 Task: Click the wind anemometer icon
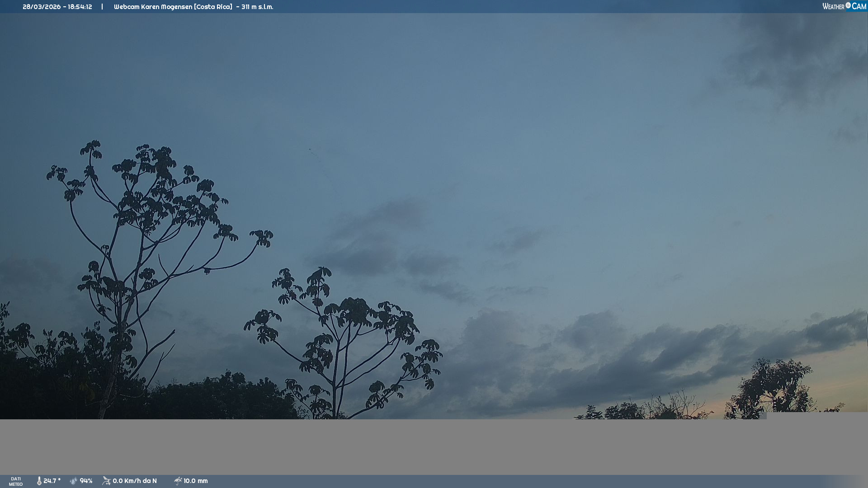106,481
